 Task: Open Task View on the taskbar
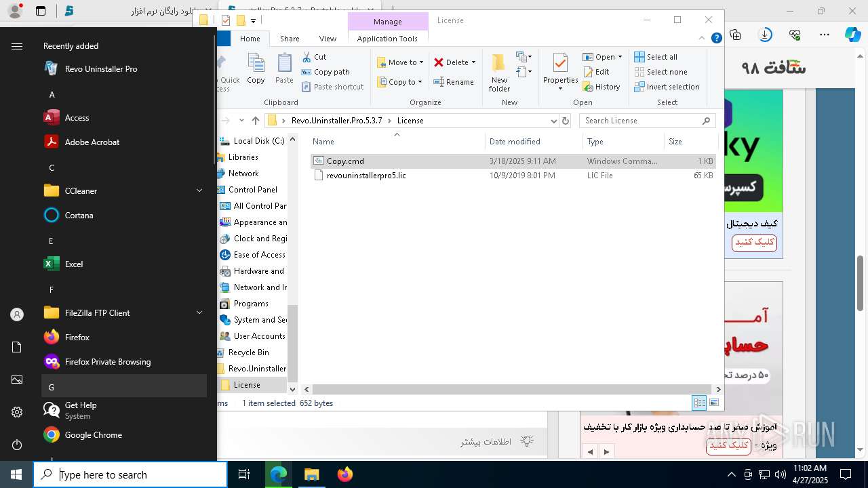click(x=244, y=474)
